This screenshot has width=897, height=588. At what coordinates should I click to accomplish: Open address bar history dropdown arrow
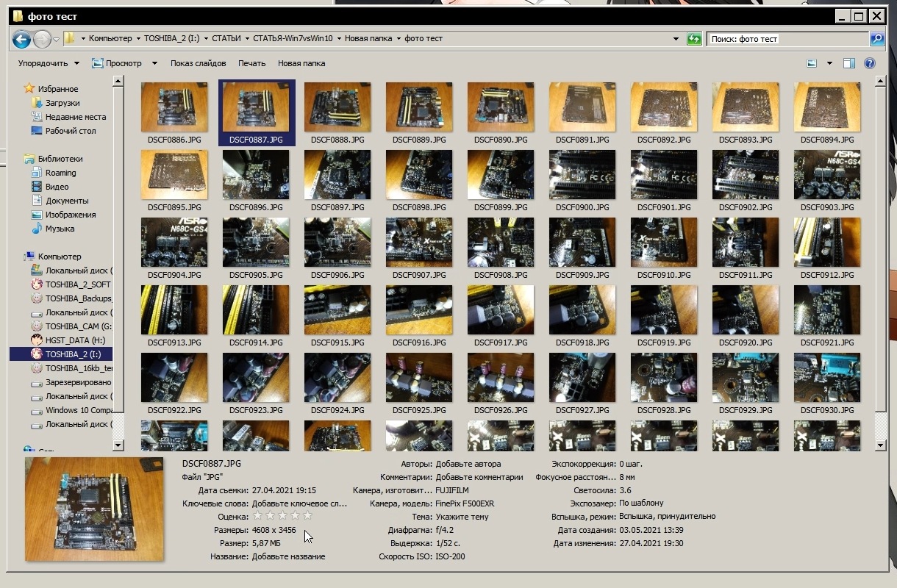[676, 39]
